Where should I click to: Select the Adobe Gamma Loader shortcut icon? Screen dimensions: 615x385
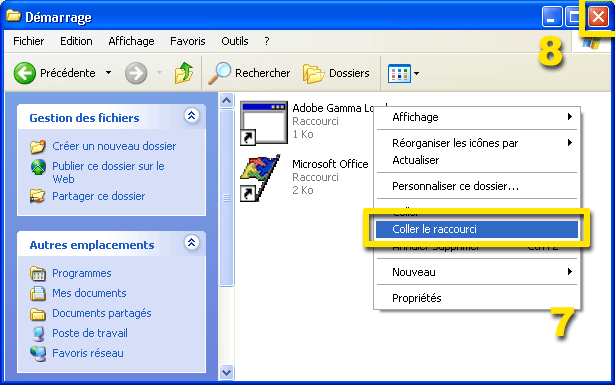[x=264, y=123]
